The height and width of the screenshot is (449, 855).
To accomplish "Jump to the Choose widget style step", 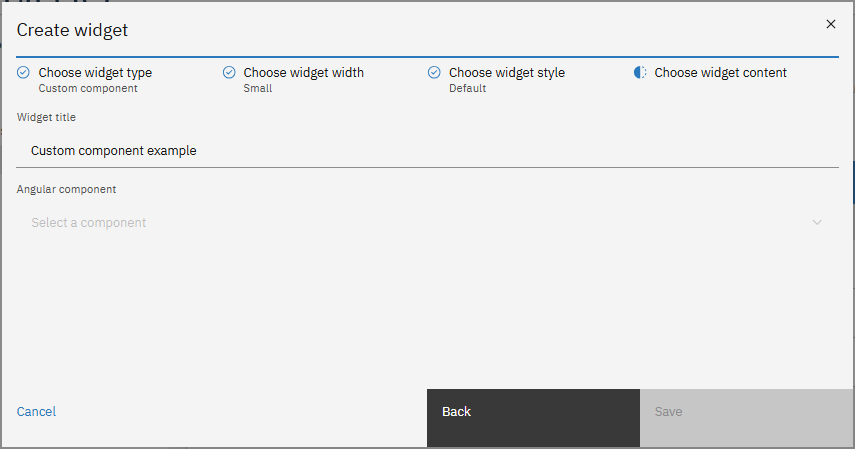I will 506,73.
